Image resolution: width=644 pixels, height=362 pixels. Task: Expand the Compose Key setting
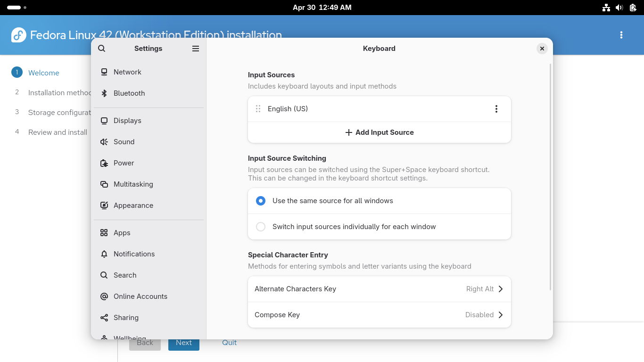(379, 315)
